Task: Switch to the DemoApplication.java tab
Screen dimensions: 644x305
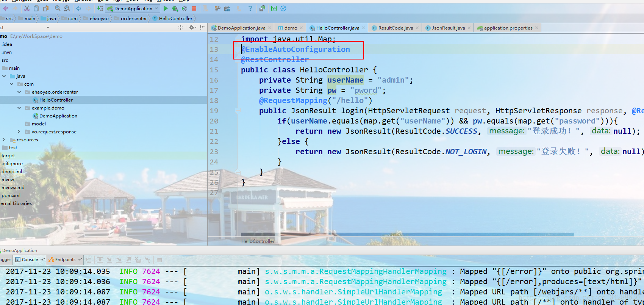Action: pos(241,28)
